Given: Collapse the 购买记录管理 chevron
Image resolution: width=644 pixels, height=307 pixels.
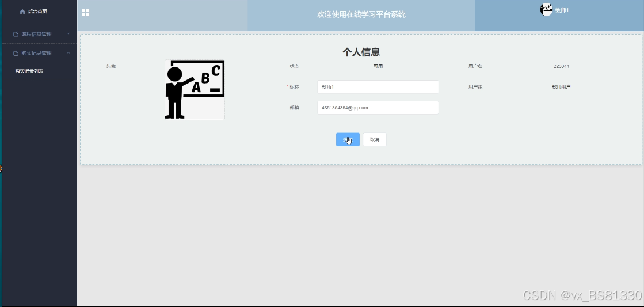Looking at the screenshot, I should click(68, 52).
